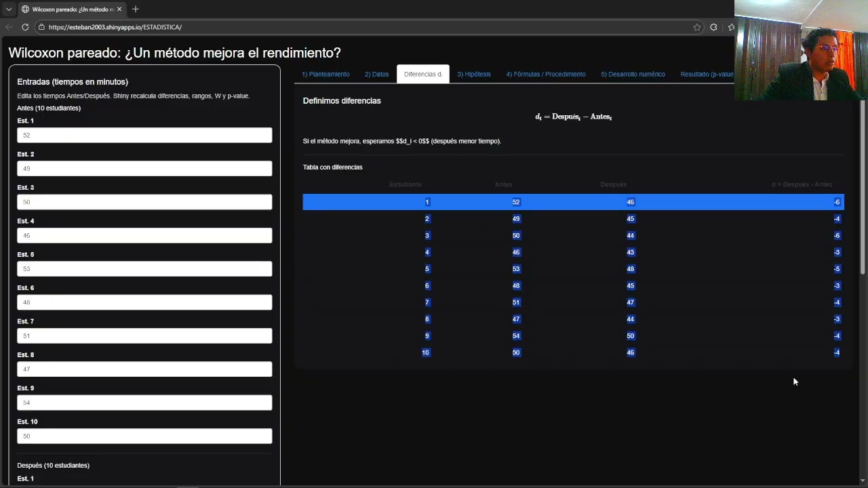868x488 pixels.
Task: Open a new browser tab
Action: [136, 9]
